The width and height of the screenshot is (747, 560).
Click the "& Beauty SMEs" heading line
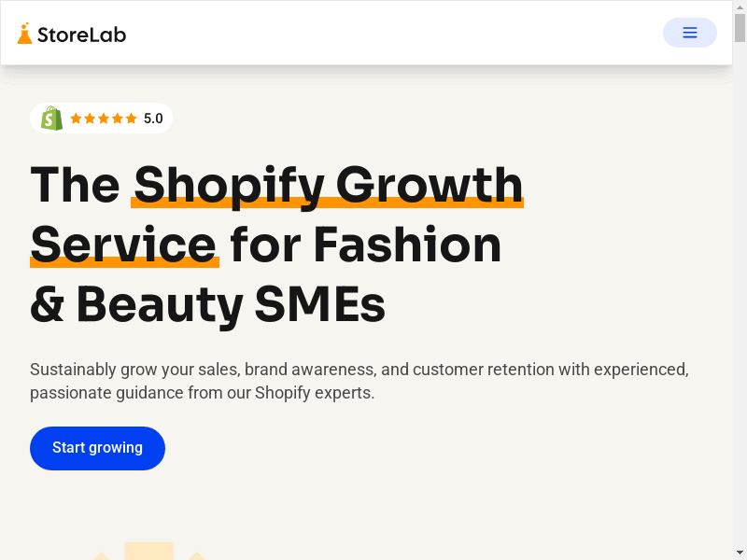click(x=207, y=305)
